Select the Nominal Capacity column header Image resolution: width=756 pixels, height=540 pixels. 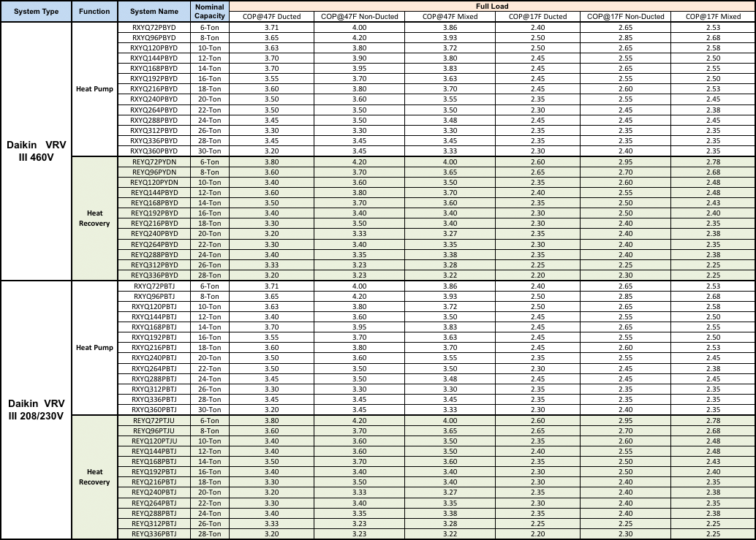click(210, 12)
